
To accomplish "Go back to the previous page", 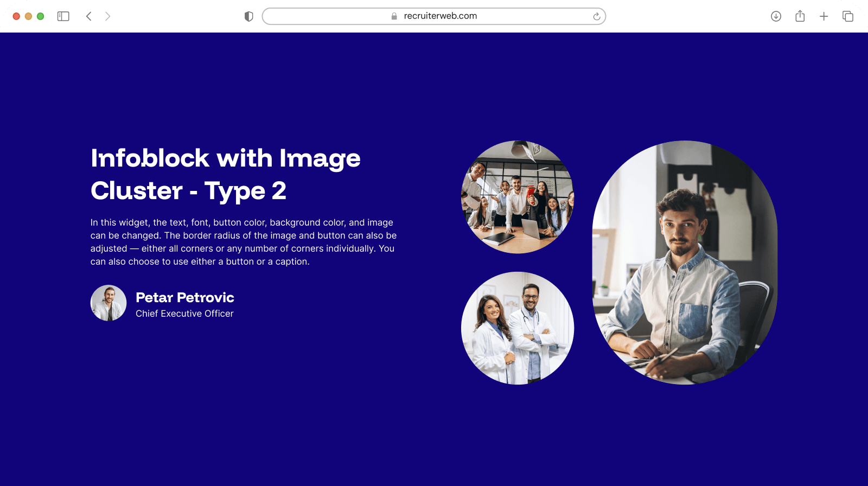I will point(89,16).
